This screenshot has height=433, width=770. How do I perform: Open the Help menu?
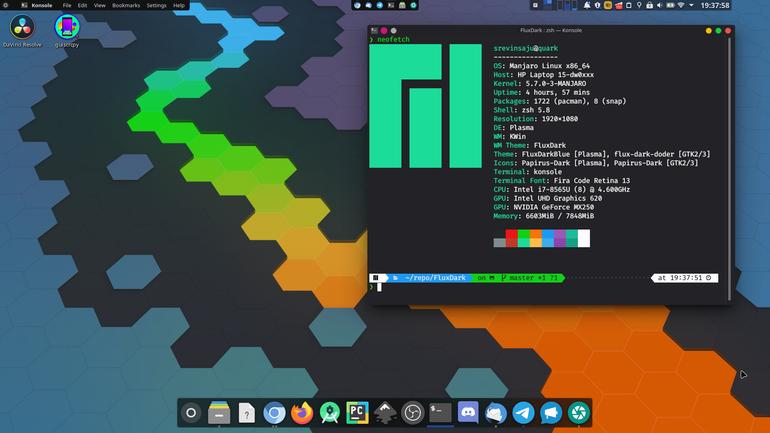[x=179, y=5]
